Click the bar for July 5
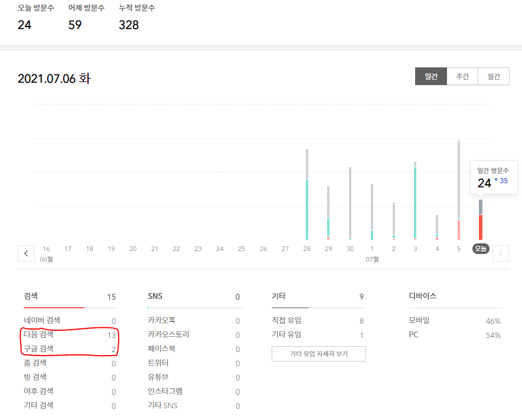This screenshot has height=420, width=522. point(459,190)
